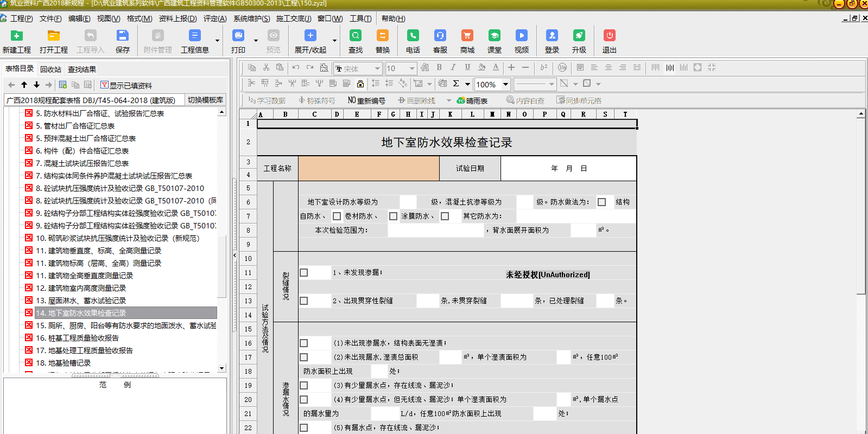Open the 评定(A) menu
This screenshot has width=868, height=434.
[x=215, y=18]
